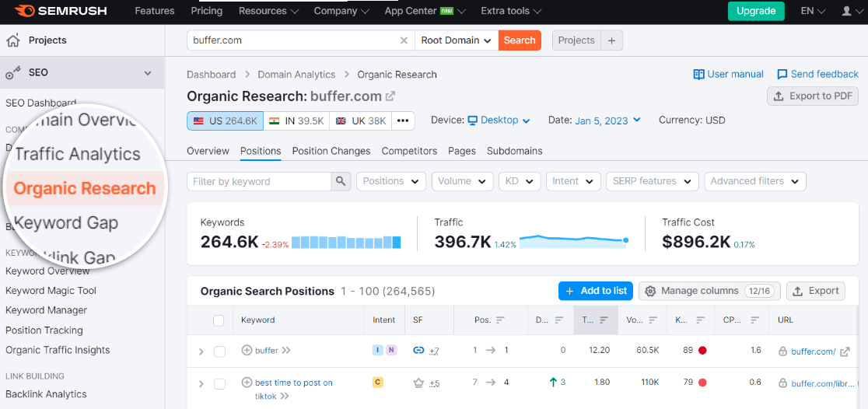868x409 pixels.
Task: Click the Projects home icon in sidebar
Action: (14, 40)
